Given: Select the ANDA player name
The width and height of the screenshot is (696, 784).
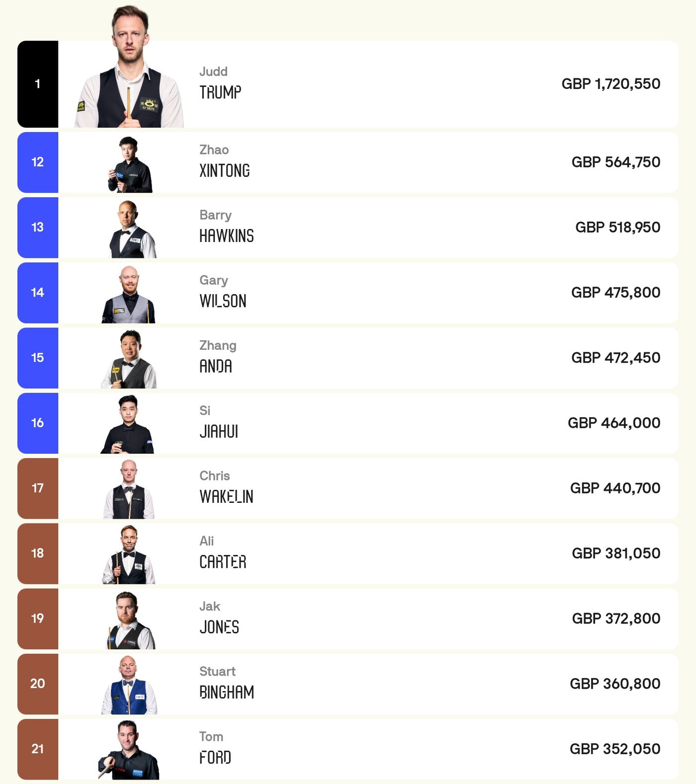Looking at the screenshot, I should click(x=216, y=367).
